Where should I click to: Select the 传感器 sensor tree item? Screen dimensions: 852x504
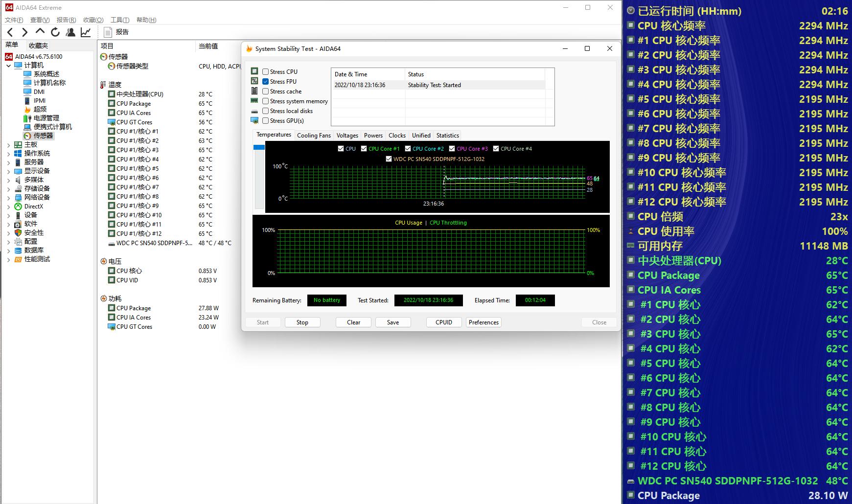click(x=43, y=136)
